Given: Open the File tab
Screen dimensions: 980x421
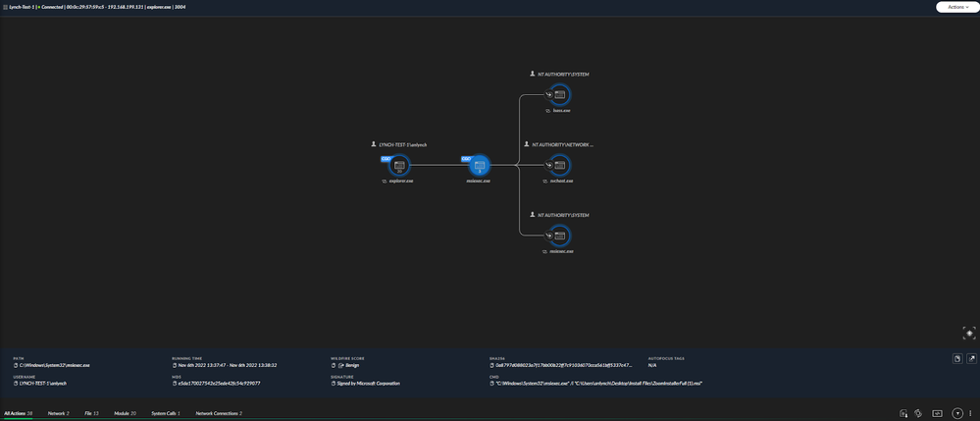Looking at the screenshot, I should pos(90,413).
